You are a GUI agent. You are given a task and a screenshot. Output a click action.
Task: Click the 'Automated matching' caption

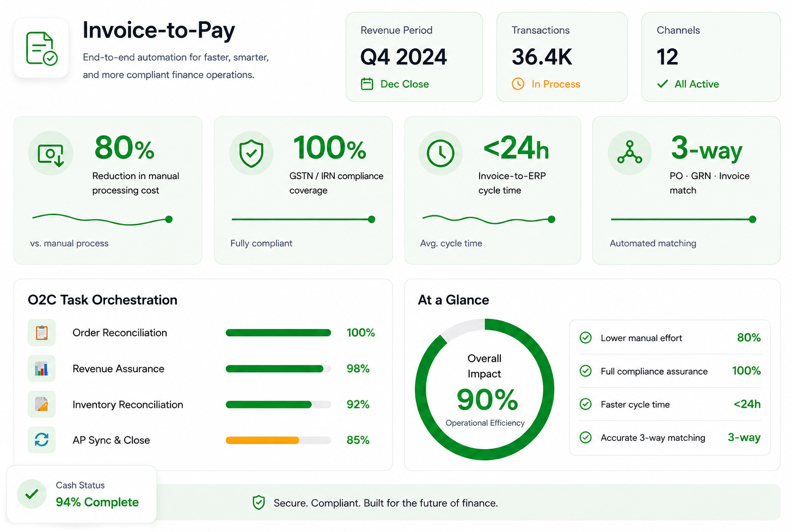653,243
